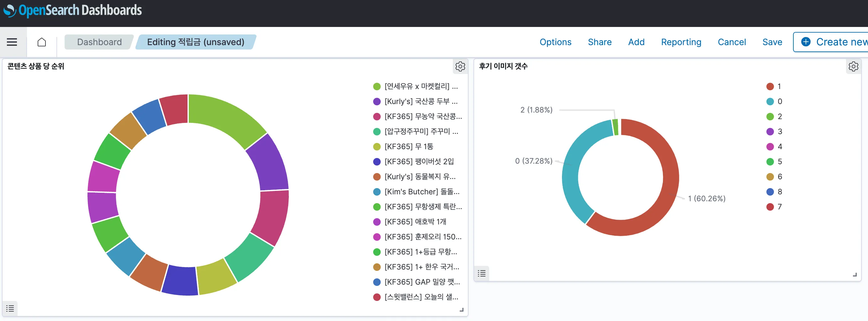Viewport: 868px width, 321px height.
Task: Open the gear settings on 콘텐츠 상품 당 순위 panel
Action: tap(460, 66)
